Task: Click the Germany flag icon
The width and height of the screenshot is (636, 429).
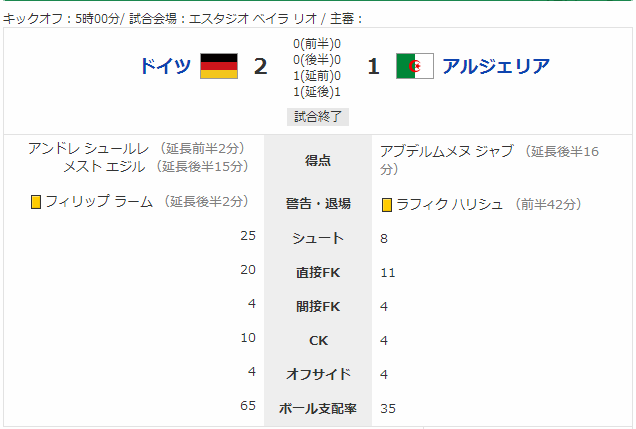Action: tap(219, 66)
